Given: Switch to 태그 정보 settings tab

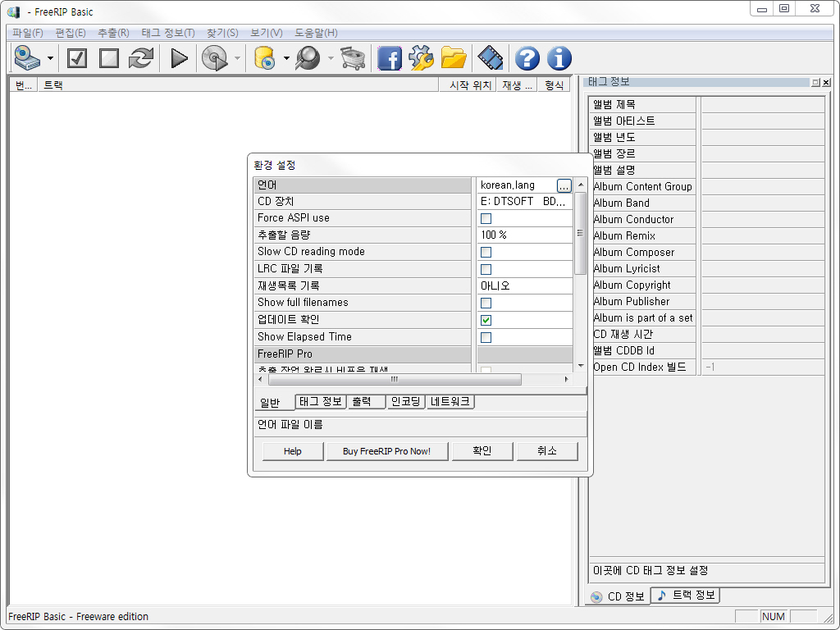Looking at the screenshot, I should pos(321,401).
